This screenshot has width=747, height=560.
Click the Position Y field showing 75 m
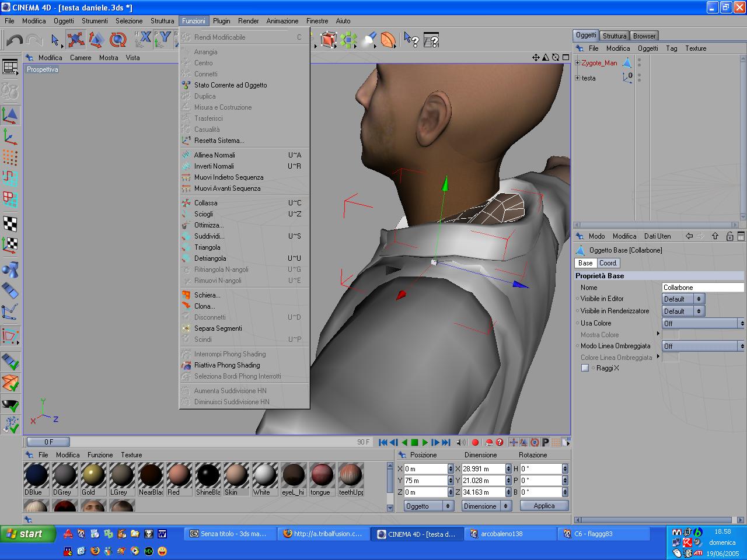tap(425, 481)
